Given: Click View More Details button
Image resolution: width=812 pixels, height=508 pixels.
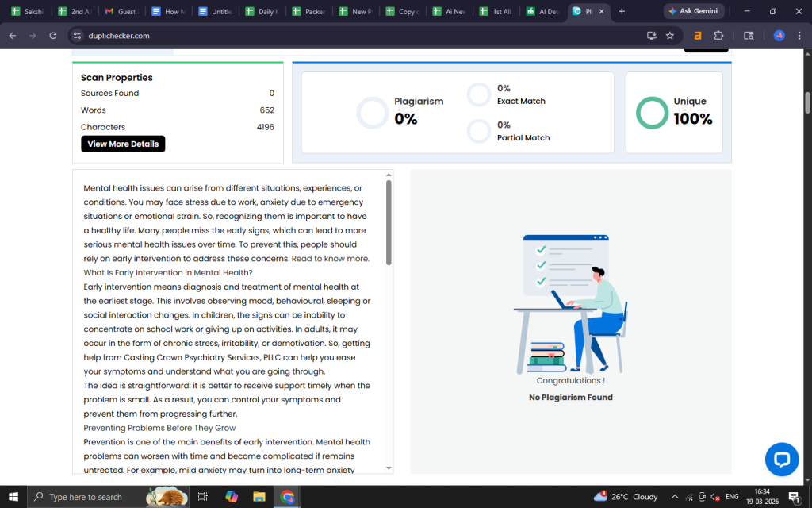Looking at the screenshot, I should 123,144.
